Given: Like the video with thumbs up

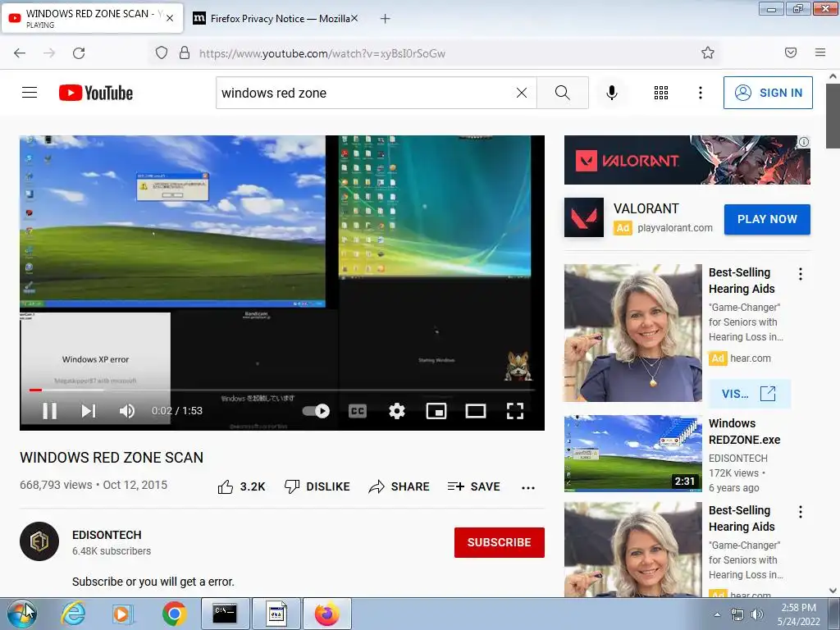Looking at the screenshot, I should (x=242, y=486).
